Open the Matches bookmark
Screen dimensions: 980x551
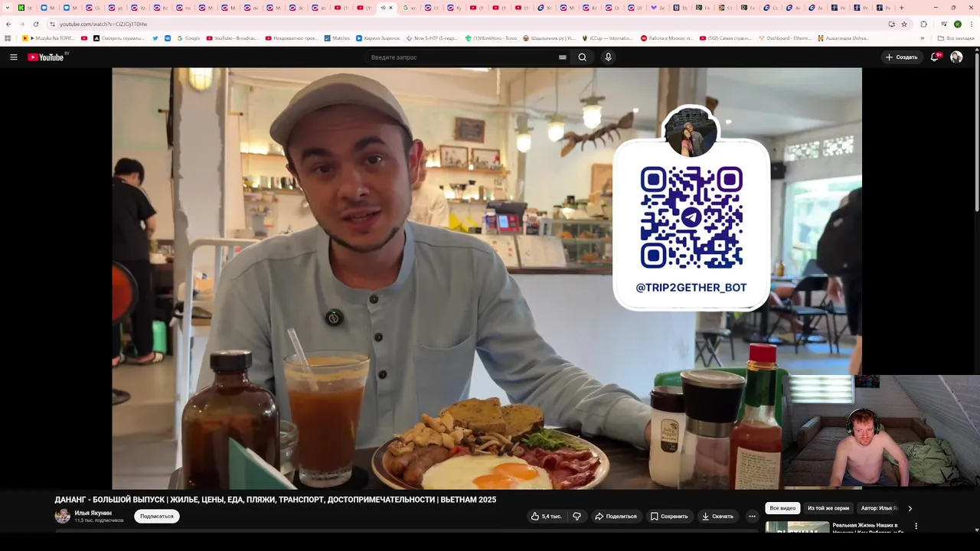[x=337, y=37]
